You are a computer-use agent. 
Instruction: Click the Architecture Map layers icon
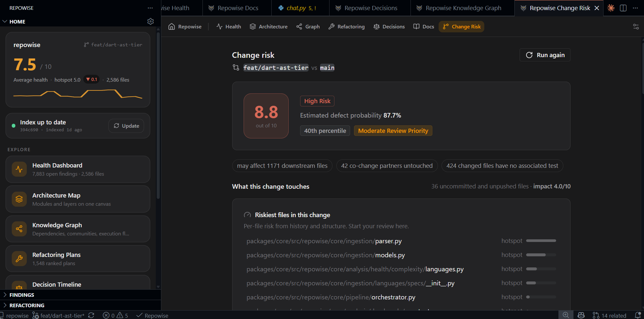point(19,199)
